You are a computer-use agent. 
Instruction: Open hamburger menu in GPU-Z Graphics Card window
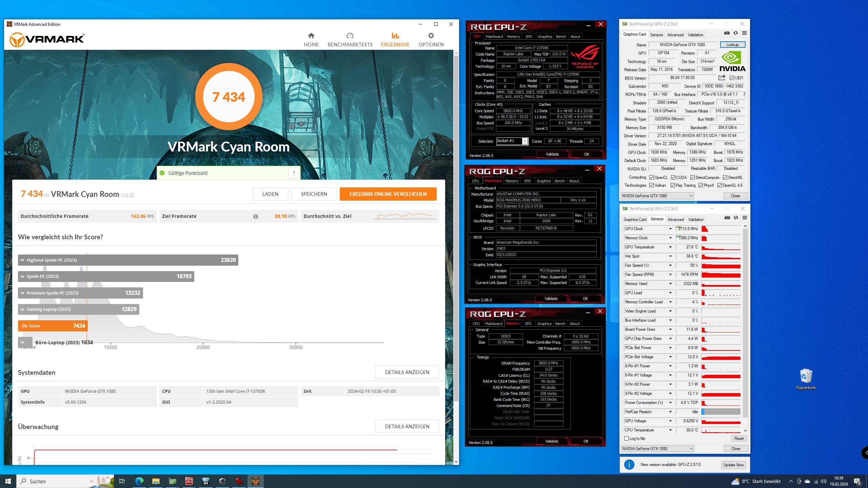tap(744, 33)
